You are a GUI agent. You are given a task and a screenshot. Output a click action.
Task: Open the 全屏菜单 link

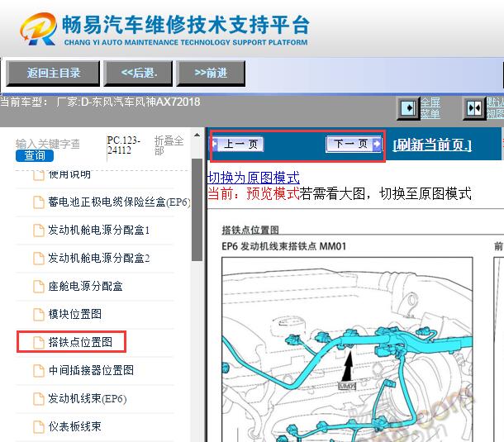tap(430, 108)
